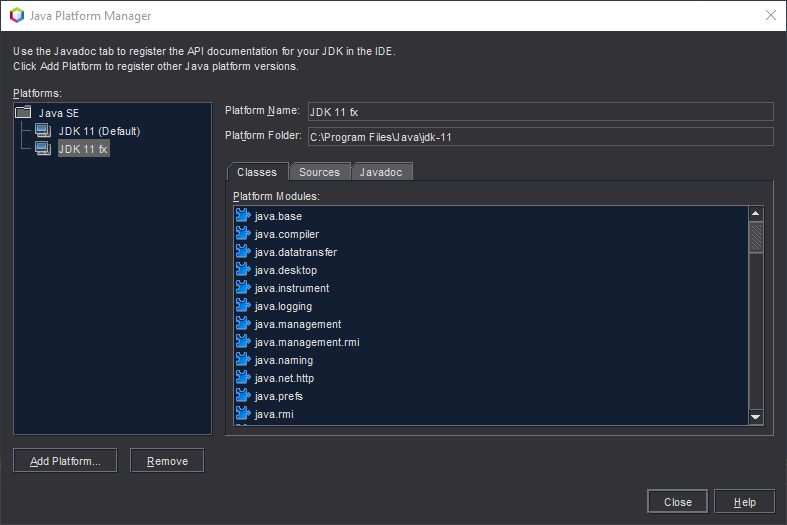Close the Java Platform Manager dialog
Screen dimensions: 787x525
(677, 502)
